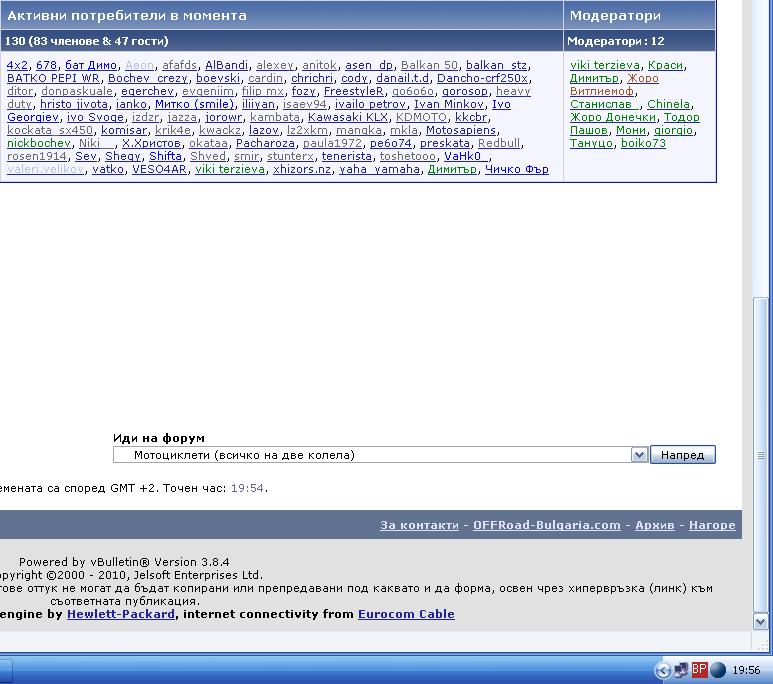Open moderator boiko73 profile
The width and height of the screenshot is (773, 684).
coord(643,143)
